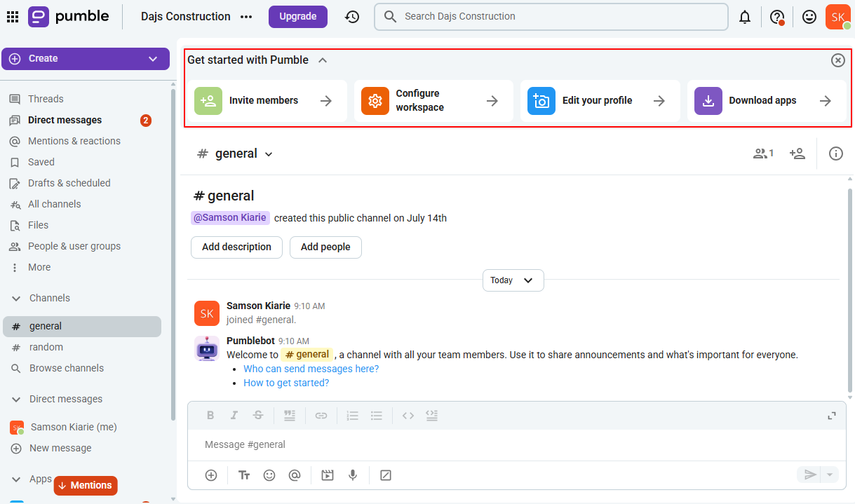The image size is (855, 504).
Task: Insert bulleted list in editor
Action: coord(377,416)
